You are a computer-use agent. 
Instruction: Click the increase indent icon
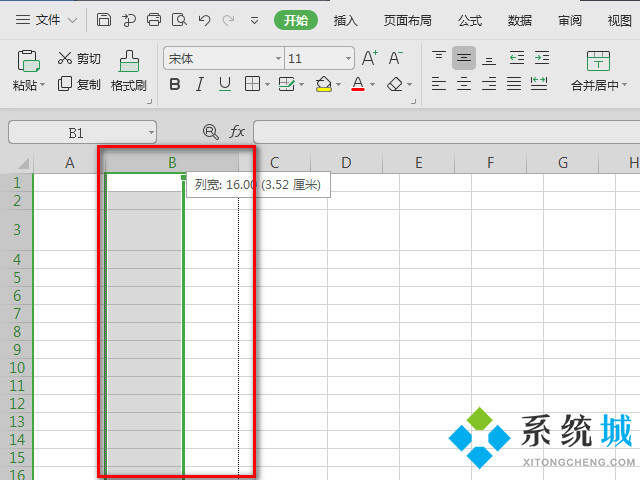pyautogui.click(x=542, y=58)
